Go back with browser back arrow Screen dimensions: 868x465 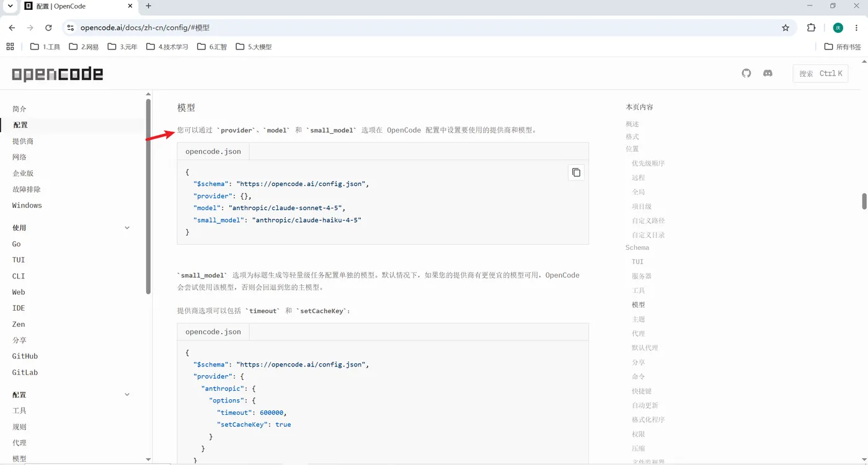pyautogui.click(x=12, y=28)
